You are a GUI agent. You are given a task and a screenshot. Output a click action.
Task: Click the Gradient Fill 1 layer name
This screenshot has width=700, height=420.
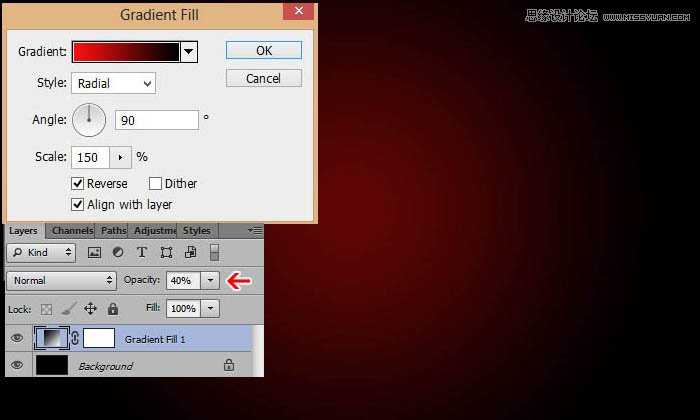pos(155,340)
